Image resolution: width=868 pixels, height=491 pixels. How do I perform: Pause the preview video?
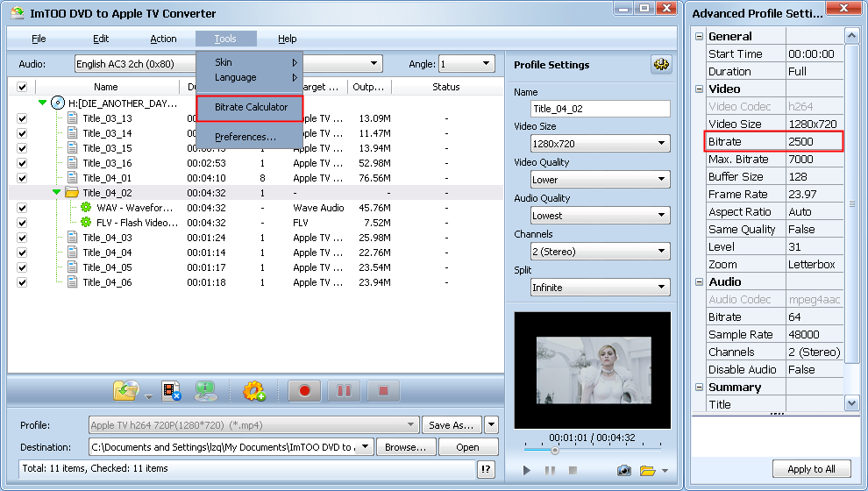pos(550,471)
